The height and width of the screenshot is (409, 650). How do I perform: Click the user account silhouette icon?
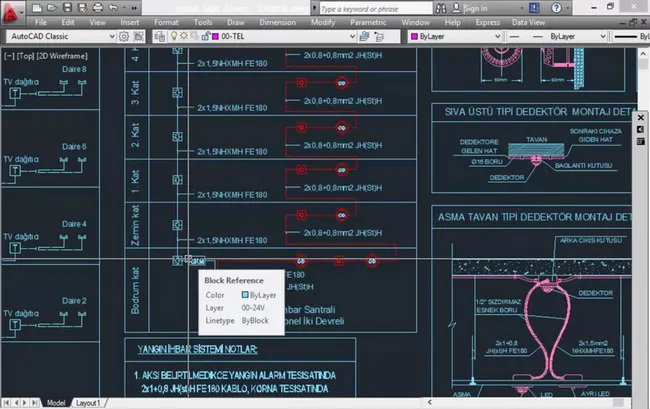[456, 8]
